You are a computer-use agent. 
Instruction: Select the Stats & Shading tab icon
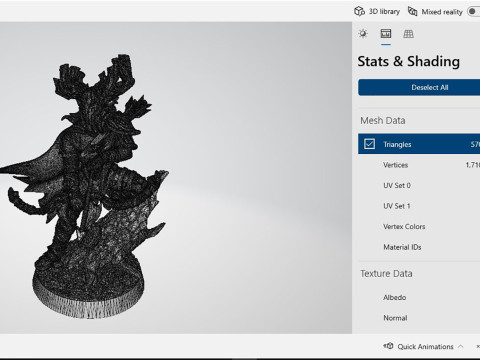click(386, 34)
